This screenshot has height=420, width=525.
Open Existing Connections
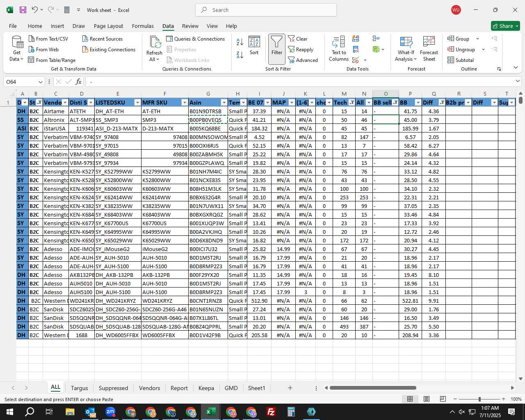coord(109,49)
